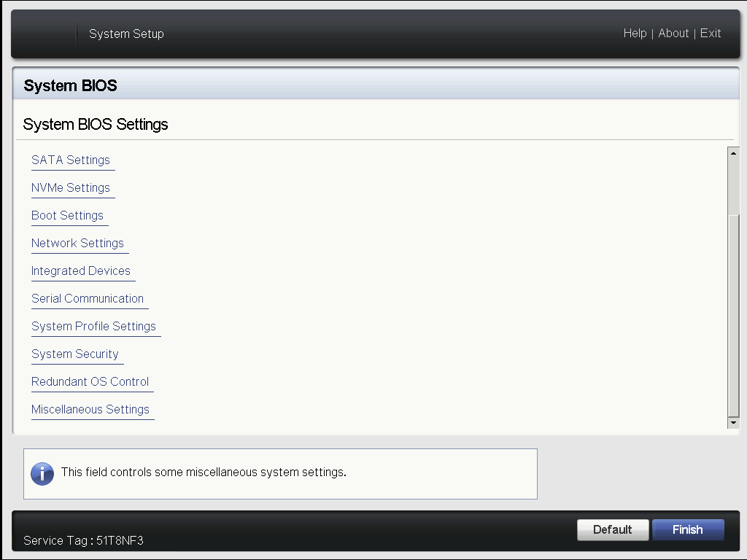Open NVMe Settings
Screen dimensions: 747x560
[x=71, y=187]
